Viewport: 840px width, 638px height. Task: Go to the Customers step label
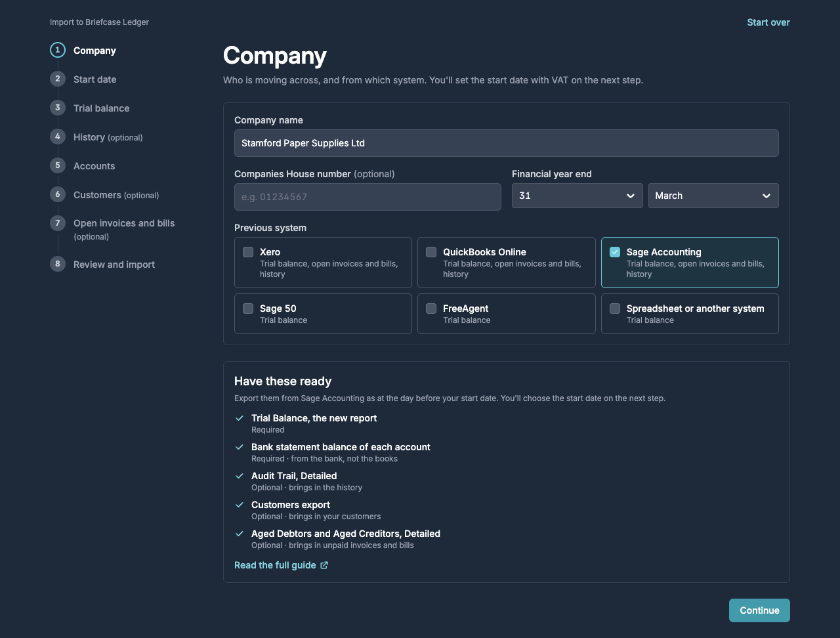point(116,195)
